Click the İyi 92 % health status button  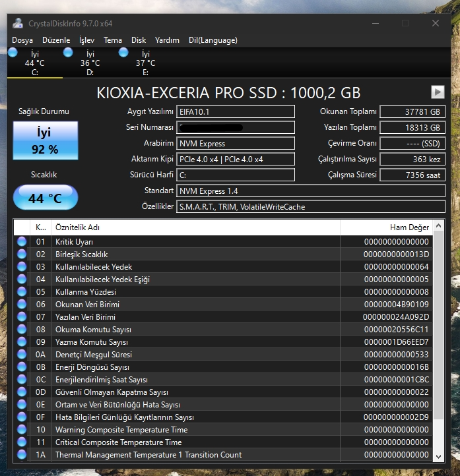[x=46, y=140]
